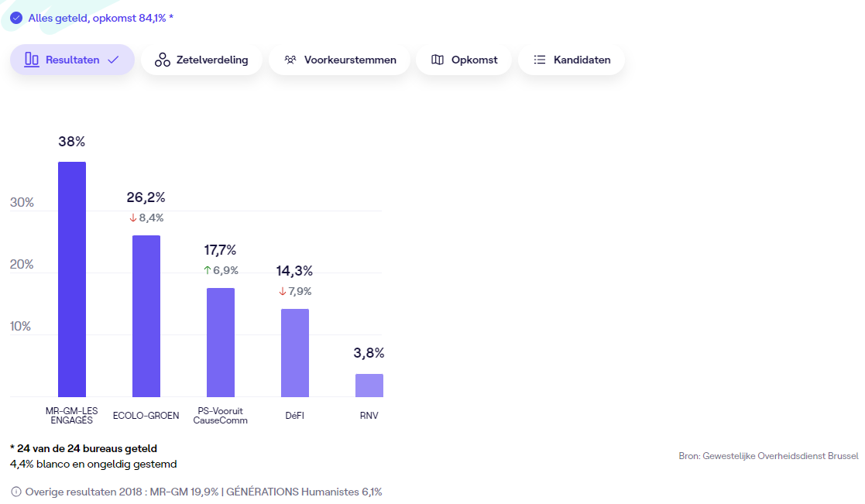This screenshot has height=504, width=865.
Task: Click the MR-GM-LES ENGAGÉS bar
Action: [72, 279]
